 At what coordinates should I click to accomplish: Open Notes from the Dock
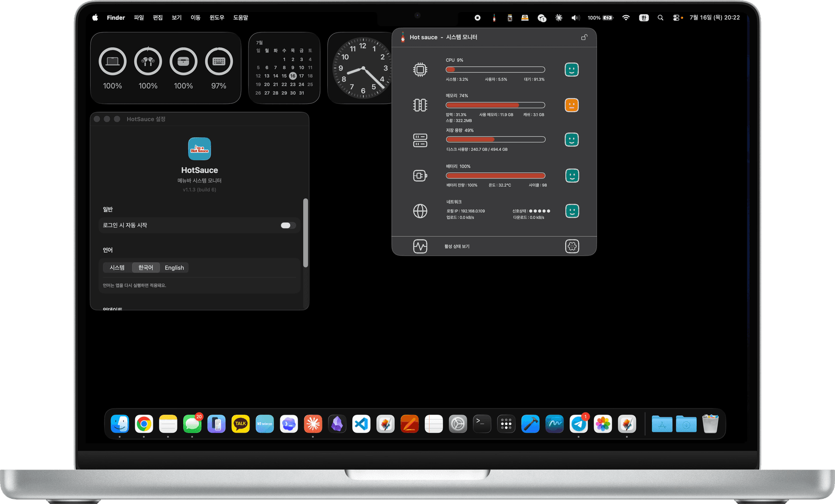coord(168,424)
